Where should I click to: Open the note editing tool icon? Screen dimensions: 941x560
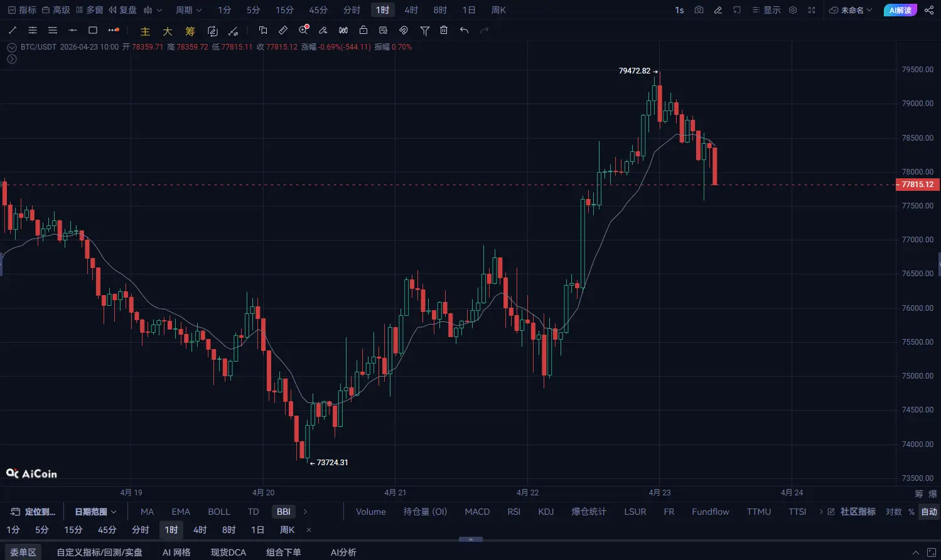[x=384, y=30]
